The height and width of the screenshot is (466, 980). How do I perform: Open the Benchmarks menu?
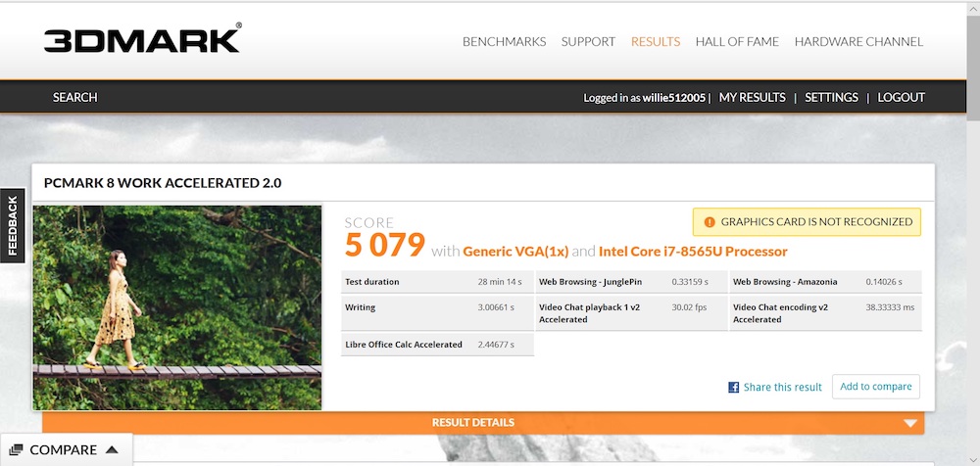[504, 42]
